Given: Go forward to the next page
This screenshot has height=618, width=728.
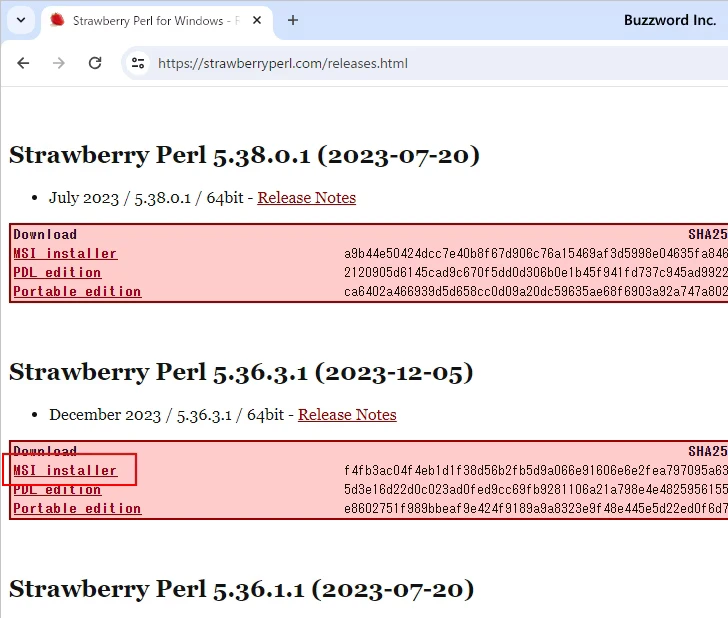Looking at the screenshot, I should (x=59, y=63).
